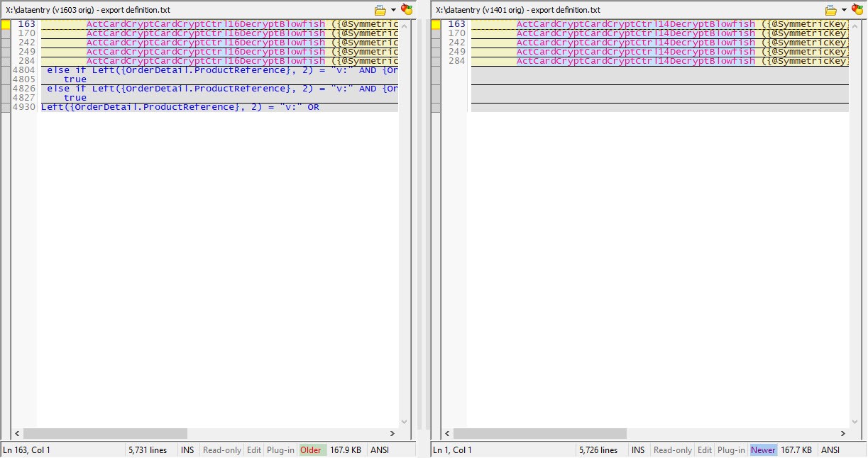Click the red fruit icon in right pane header
This screenshot has height=458, width=868.
(857, 10)
